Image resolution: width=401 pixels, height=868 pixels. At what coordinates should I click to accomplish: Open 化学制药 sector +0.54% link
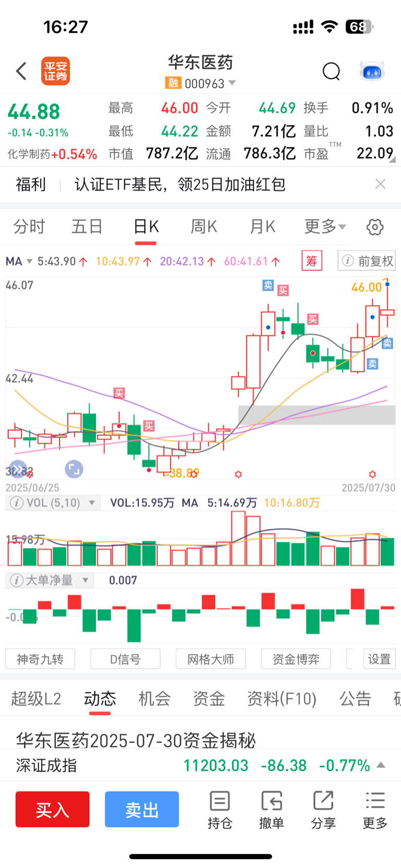pyautogui.click(x=52, y=154)
